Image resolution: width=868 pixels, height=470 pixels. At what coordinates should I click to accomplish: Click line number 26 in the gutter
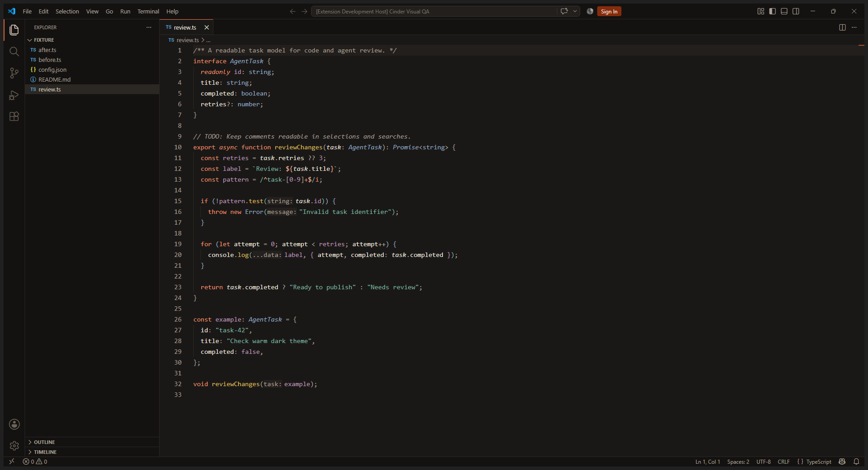pos(178,319)
